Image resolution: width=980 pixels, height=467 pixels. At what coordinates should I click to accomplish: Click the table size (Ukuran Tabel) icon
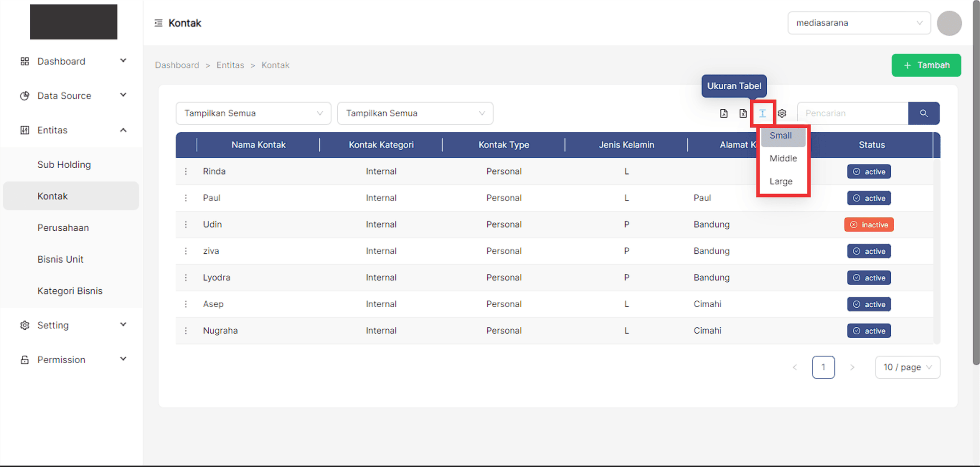pos(762,113)
